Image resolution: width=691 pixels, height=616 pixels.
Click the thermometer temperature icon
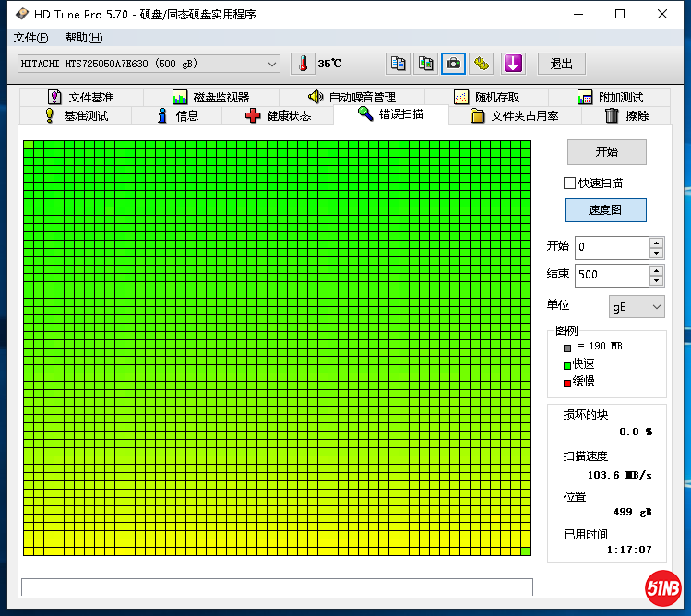tap(302, 64)
